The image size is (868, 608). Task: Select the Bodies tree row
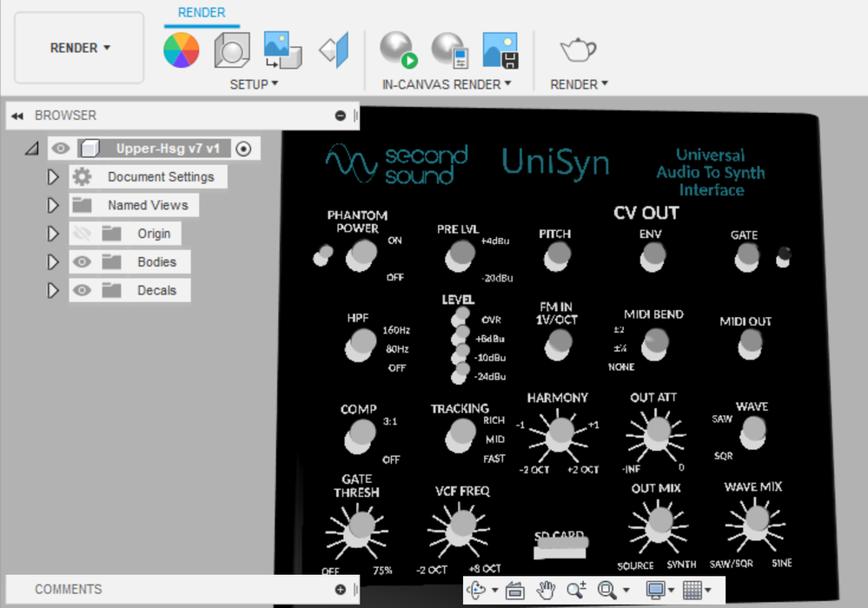click(x=129, y=261)
